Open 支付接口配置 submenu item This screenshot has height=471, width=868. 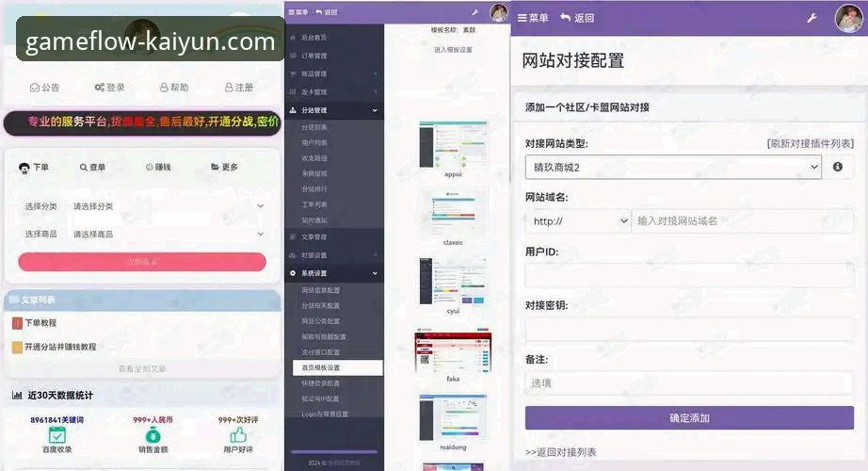[x=321, y=352]
